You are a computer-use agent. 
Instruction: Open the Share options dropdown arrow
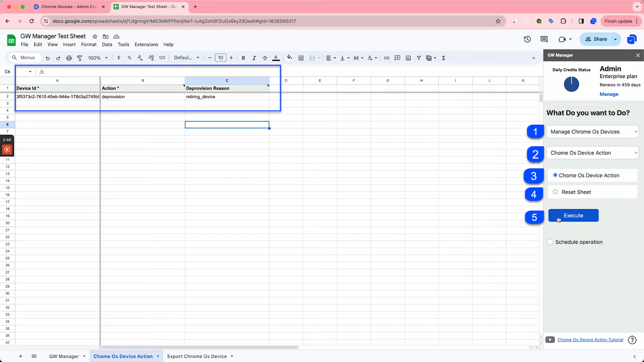point(615,39)
